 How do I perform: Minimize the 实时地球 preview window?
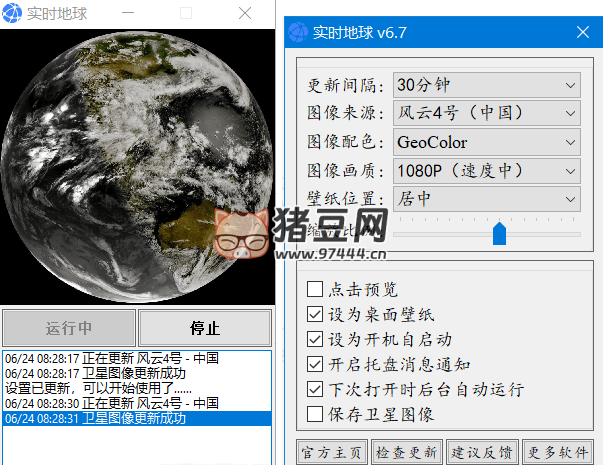point(128,13)
